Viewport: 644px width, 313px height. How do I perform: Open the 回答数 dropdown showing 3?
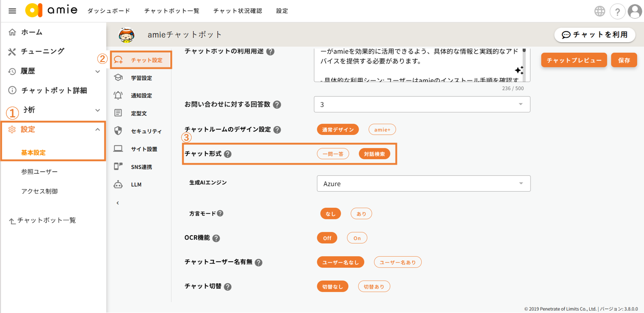click(422, 104)
